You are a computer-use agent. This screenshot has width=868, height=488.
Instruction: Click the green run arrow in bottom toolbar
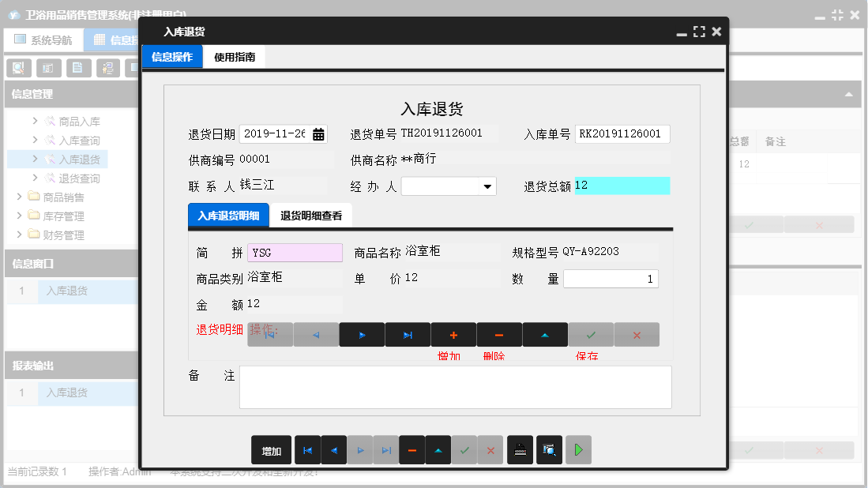tap(577, 449)
